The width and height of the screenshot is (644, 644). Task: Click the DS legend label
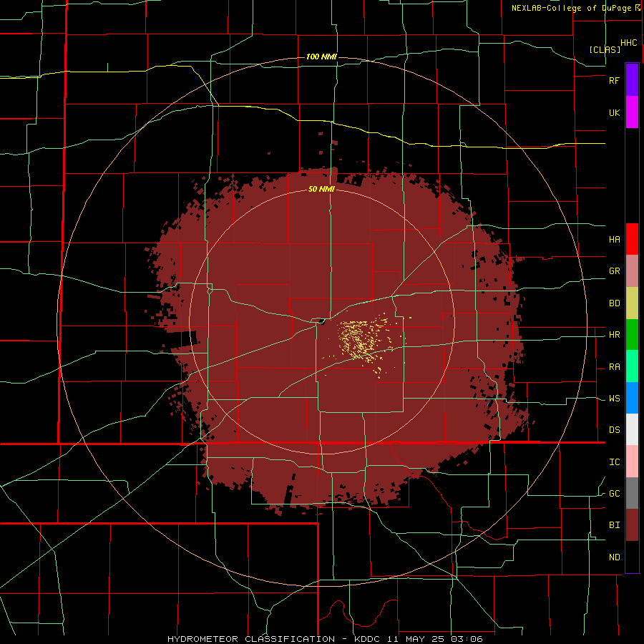tap(614, 430)
